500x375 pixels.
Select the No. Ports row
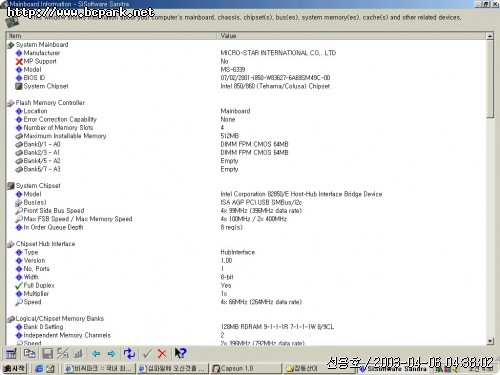246,269
